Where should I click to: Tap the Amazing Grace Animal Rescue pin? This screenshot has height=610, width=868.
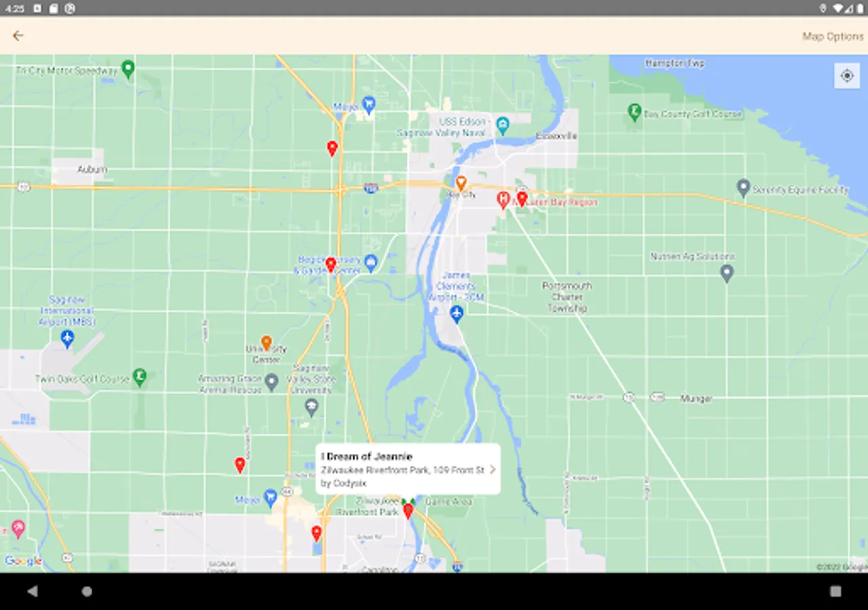point(272,382)
